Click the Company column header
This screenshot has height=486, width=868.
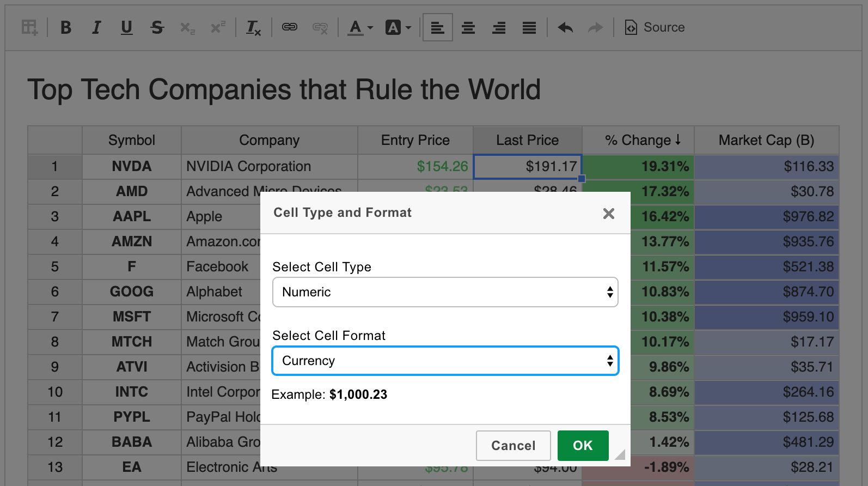[270, 141]
